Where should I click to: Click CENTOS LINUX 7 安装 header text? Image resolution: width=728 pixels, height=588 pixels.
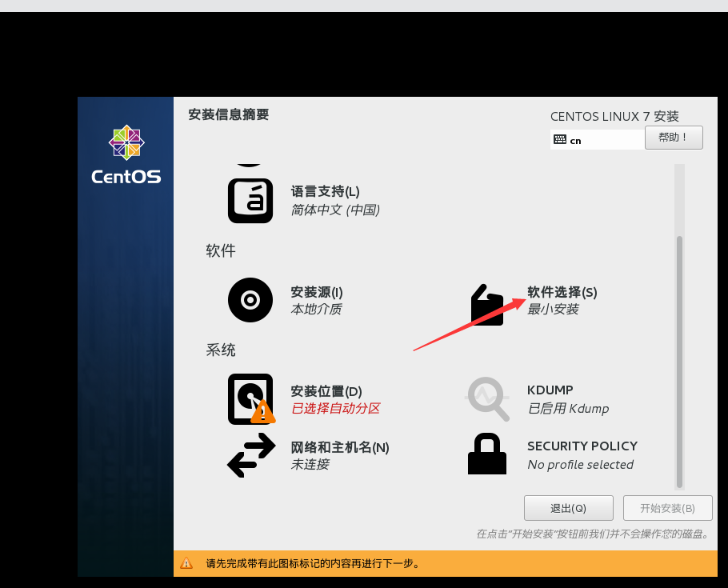[614, 116]
